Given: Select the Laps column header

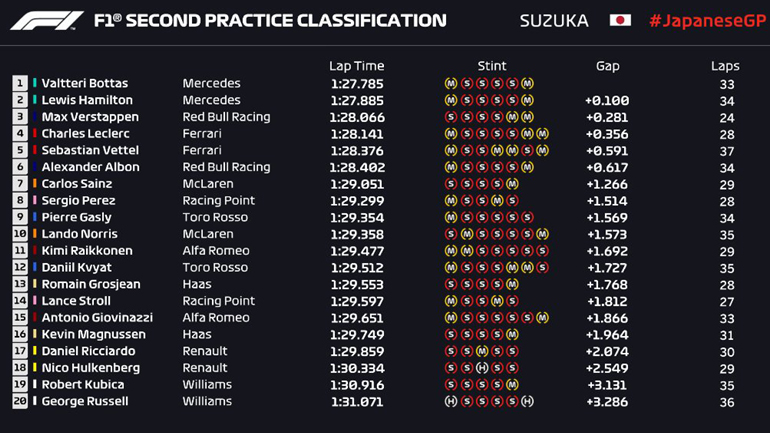Looking at the screenshot, I should click(725, 66).
